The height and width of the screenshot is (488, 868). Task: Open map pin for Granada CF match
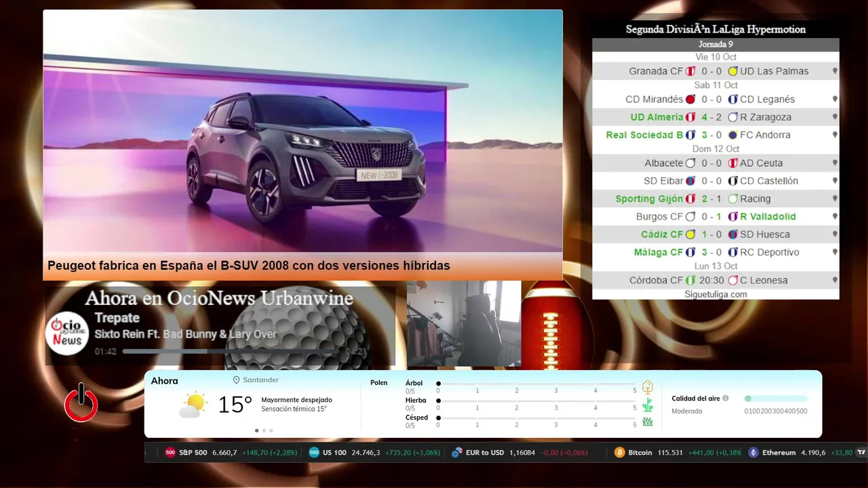[835, 71]
